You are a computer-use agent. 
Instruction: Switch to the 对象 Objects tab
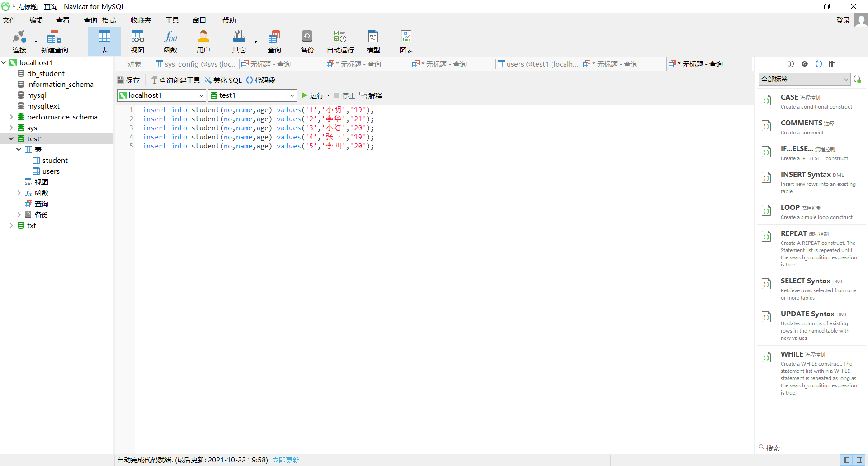pos(134,64)
